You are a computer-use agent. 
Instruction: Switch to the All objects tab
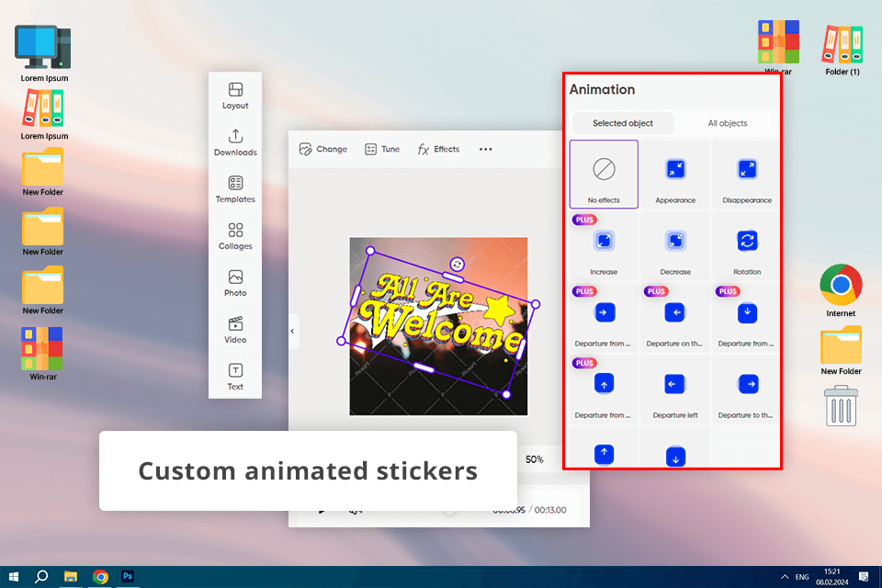pos(728,123)
